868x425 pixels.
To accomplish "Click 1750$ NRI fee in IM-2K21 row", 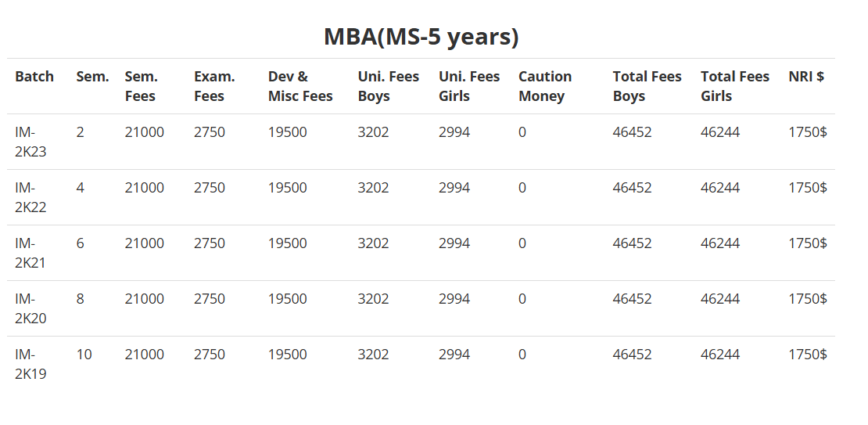I will (x=807, y=243).
